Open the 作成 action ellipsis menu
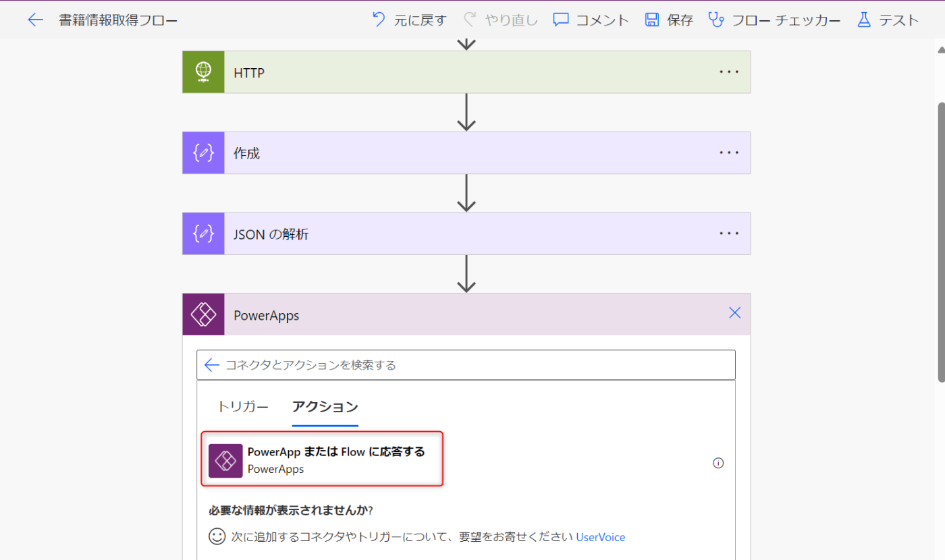The image size is (945, 560). [x=729, y=152]
